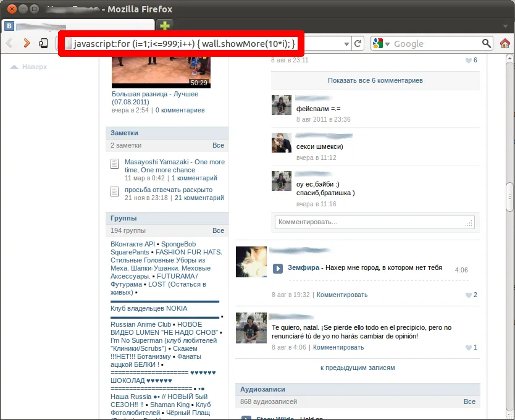Viewport: 515px width, 420px height.
Task: Reload the page with the refresh icon
Action: click(358, 43)
